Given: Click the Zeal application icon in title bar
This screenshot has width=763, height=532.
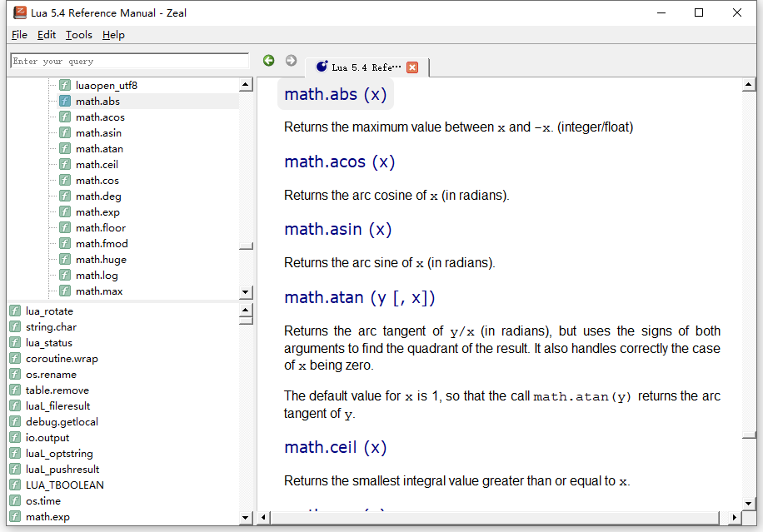Looking at the screenshot, I should click(x=20, y=12).
